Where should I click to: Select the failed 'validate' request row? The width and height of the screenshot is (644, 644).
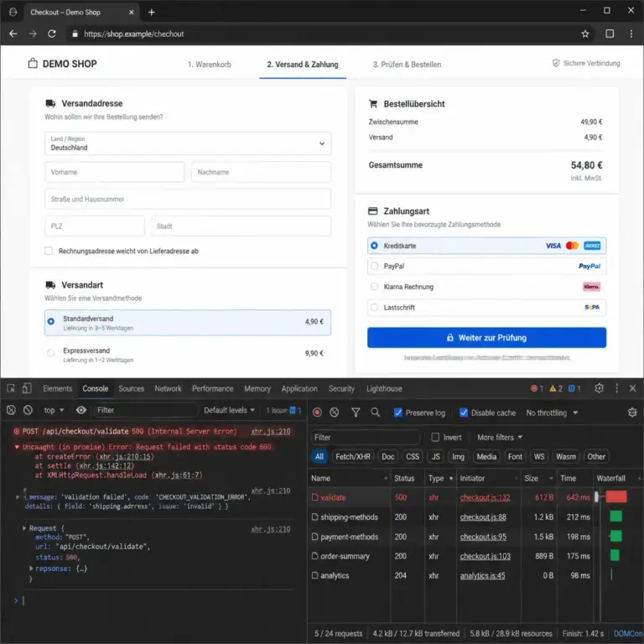click(x=475, y=497)
